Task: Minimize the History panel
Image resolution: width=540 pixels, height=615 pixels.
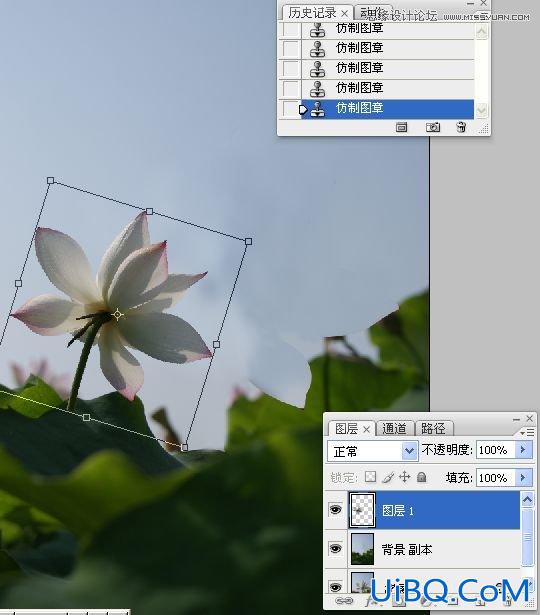Action: 471,4
